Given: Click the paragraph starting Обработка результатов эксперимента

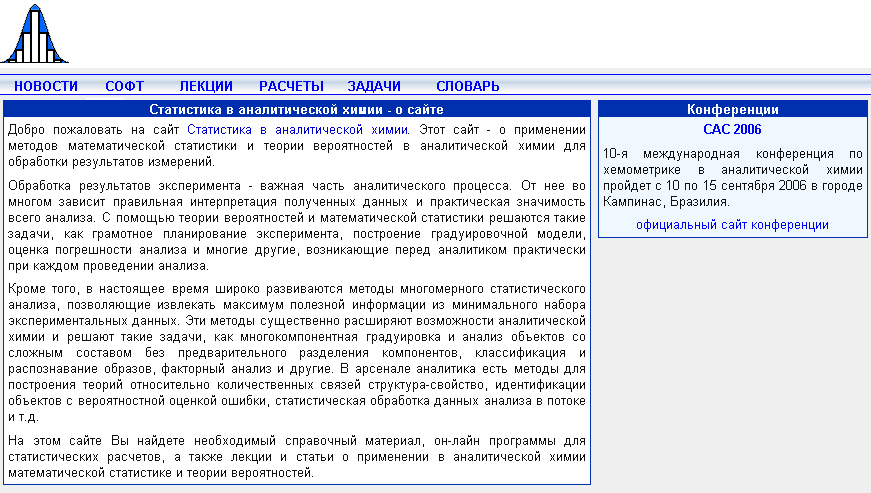Looking at the screenshot, I should click(297, 225).
